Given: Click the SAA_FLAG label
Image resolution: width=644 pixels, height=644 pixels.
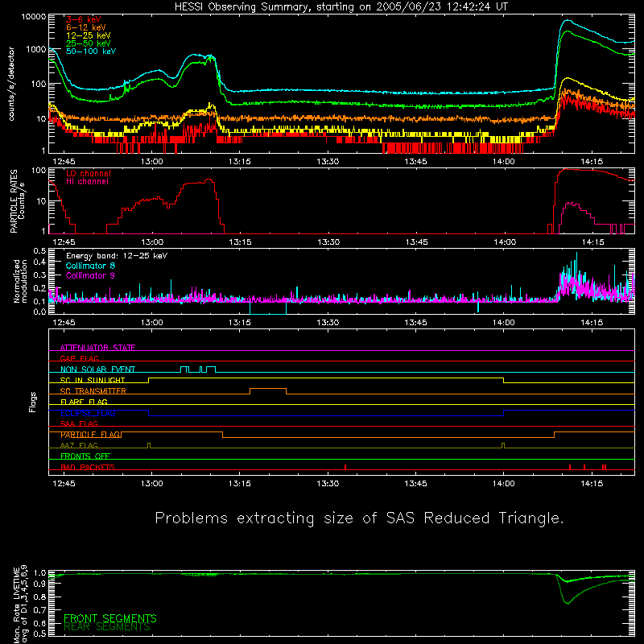Looking at the screenshot, I should click(79, 423).
